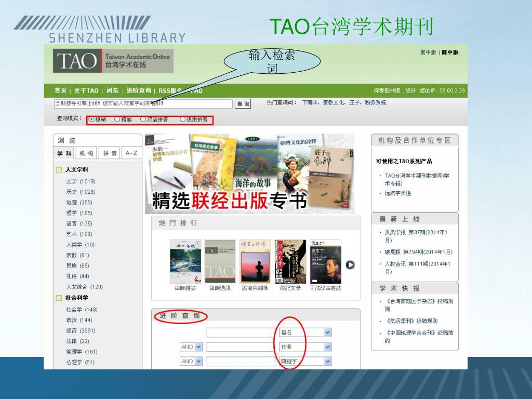Open the 司法改革雜誌 journal cover

325,262
